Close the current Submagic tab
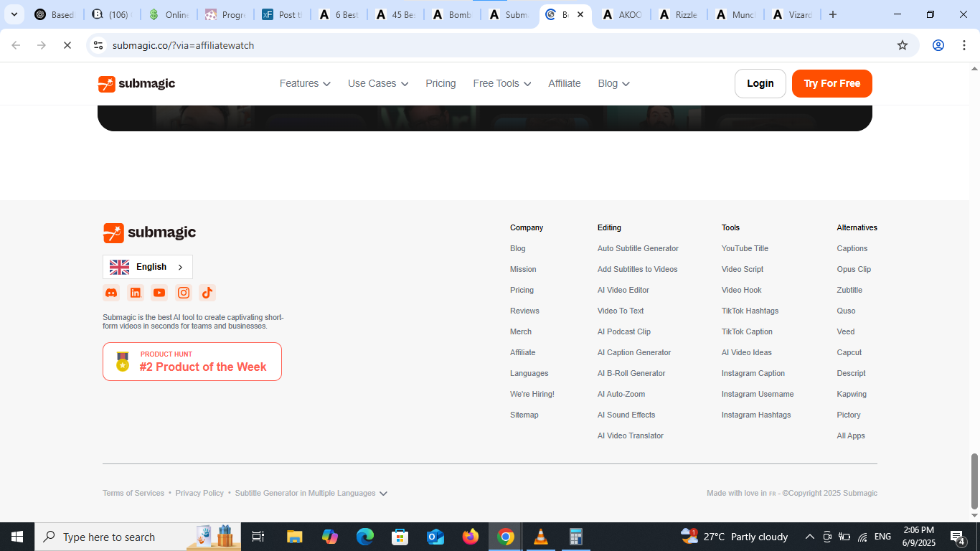Image resolution: width=980 pixels, height=551 pixels. point(580,14)
